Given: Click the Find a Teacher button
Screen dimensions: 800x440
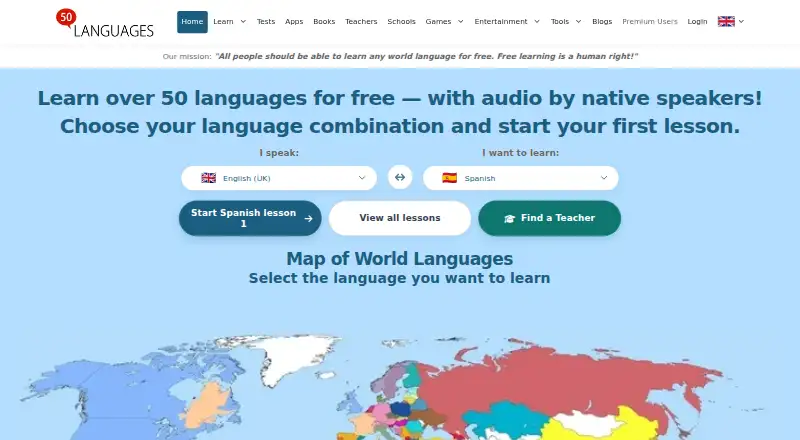Looking at the screenshot, I should click(549, 218).
